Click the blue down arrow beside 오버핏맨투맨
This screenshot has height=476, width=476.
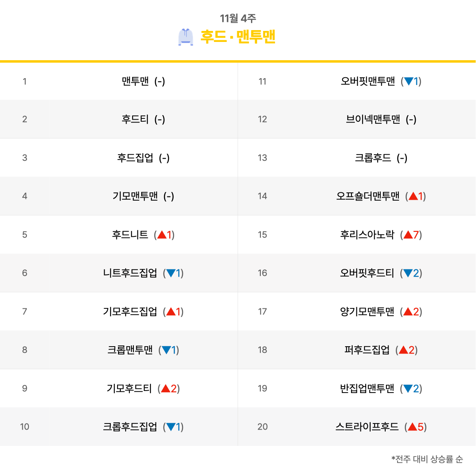408,81
